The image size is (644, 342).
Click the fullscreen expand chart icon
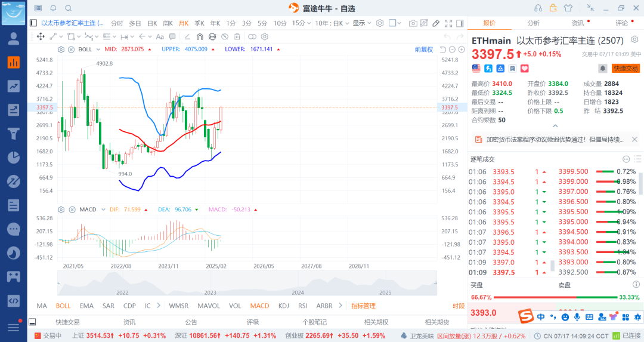(448, 23)
